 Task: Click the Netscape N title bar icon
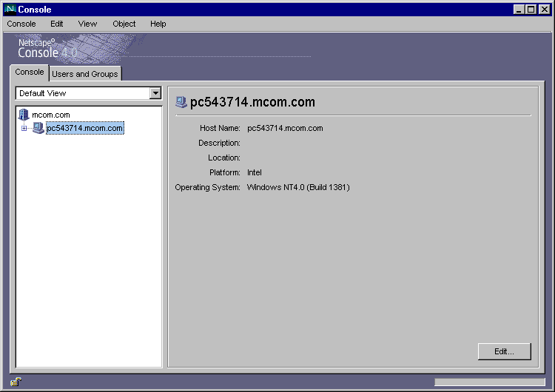pos(10,9)
